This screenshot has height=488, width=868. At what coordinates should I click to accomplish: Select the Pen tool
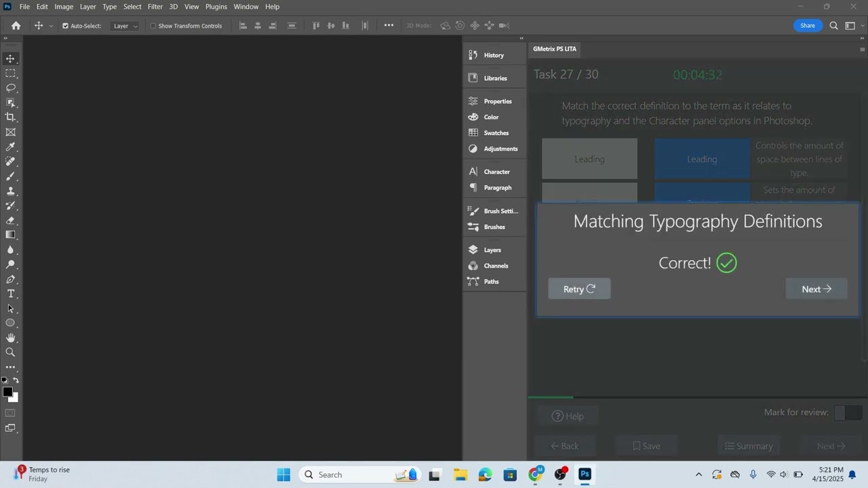click(x=10, y=279)
